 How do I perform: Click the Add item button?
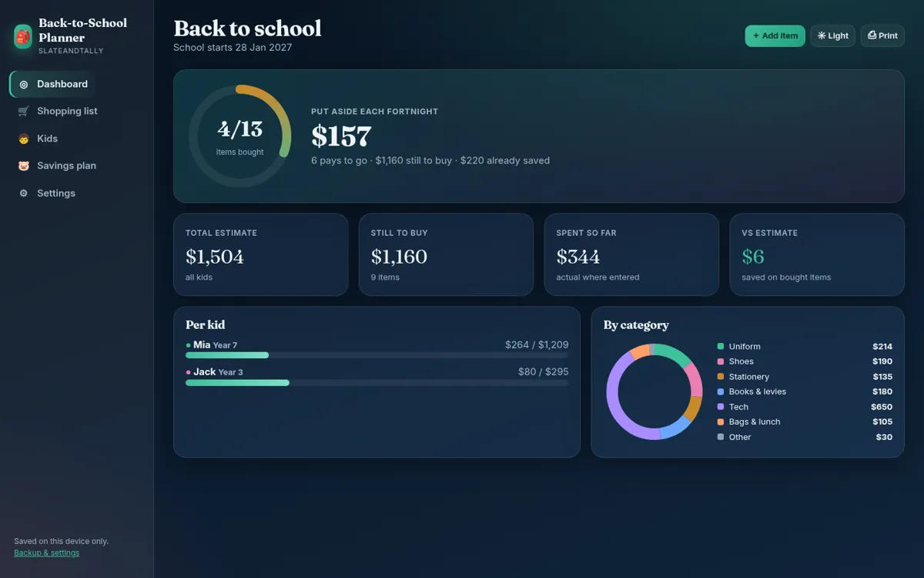pyautogui.click(x=775, y=35)
